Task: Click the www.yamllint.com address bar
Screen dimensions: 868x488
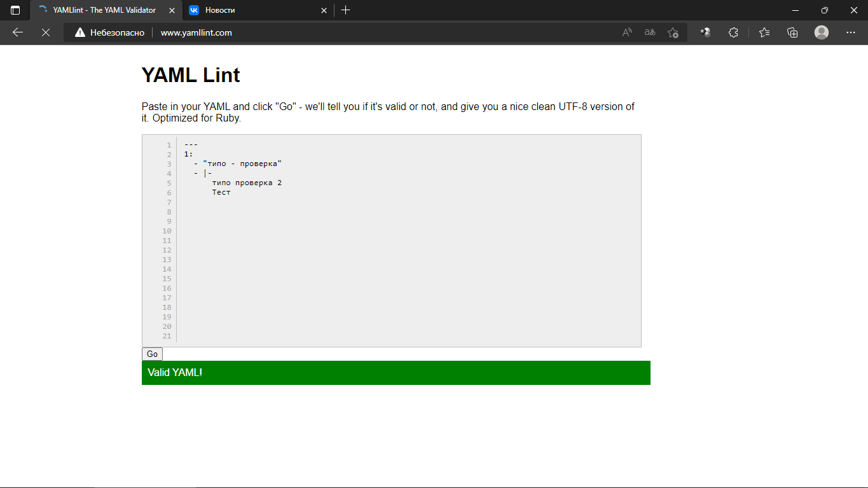Action: [x=196, y=32]
